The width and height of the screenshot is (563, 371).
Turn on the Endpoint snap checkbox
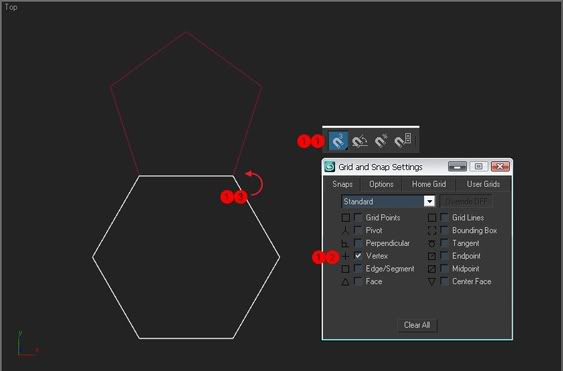pyautogui.click(x=445, y=256)
